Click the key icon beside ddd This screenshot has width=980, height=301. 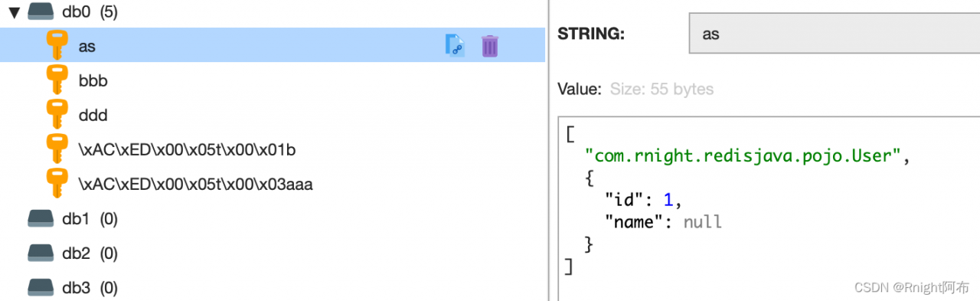pyautogui.click(x=57, y=115)
